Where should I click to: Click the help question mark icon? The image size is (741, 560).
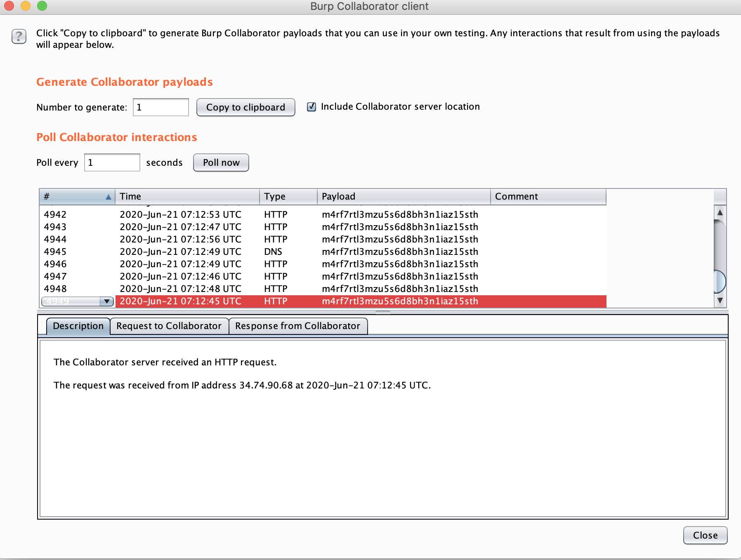click(x=19, y=37)
